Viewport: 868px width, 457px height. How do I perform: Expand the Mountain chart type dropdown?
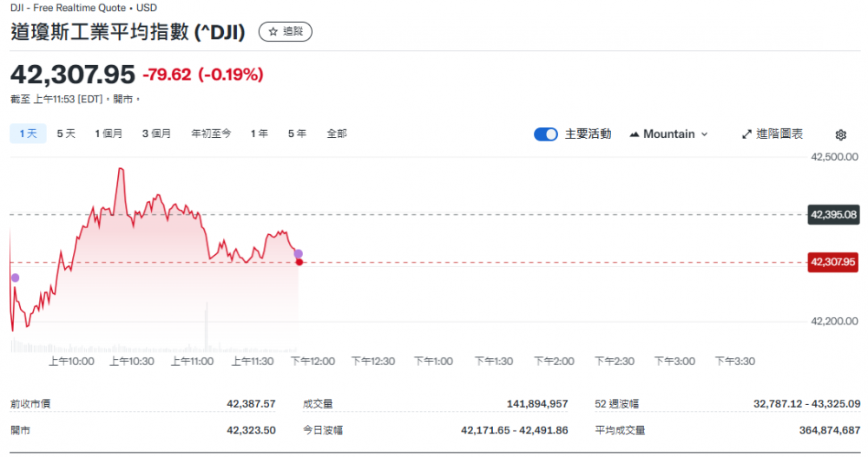click(669, 134)
